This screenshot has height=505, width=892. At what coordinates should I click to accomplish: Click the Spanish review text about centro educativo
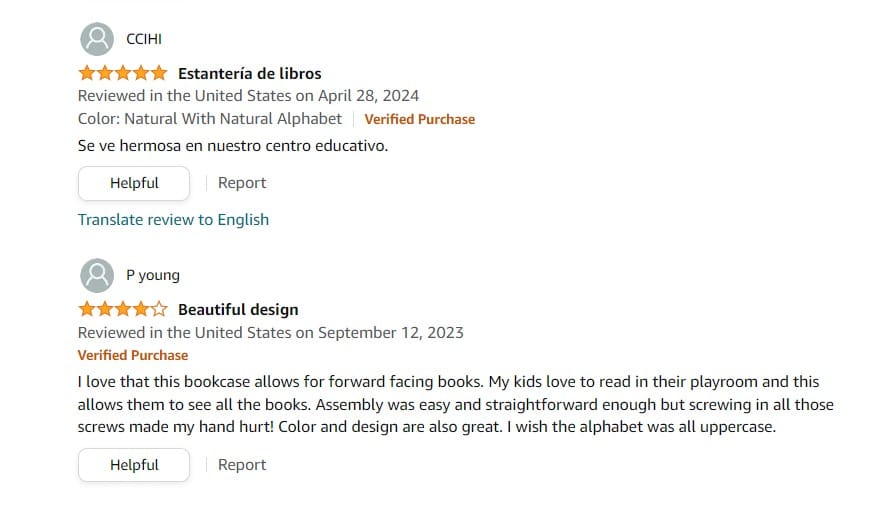tap(233, 146)
